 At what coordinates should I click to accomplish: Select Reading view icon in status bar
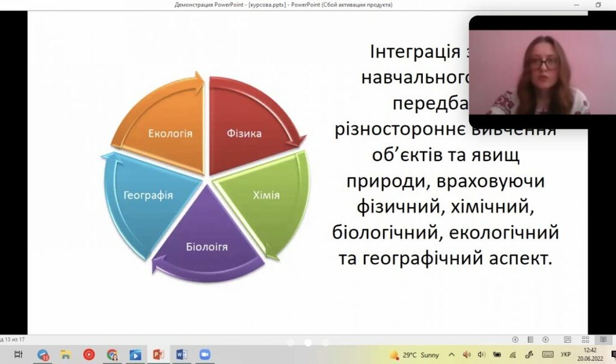click(x=603, y=340)
